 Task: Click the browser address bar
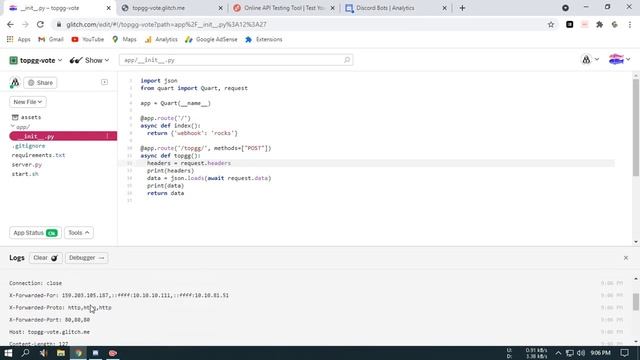(302, 24)
